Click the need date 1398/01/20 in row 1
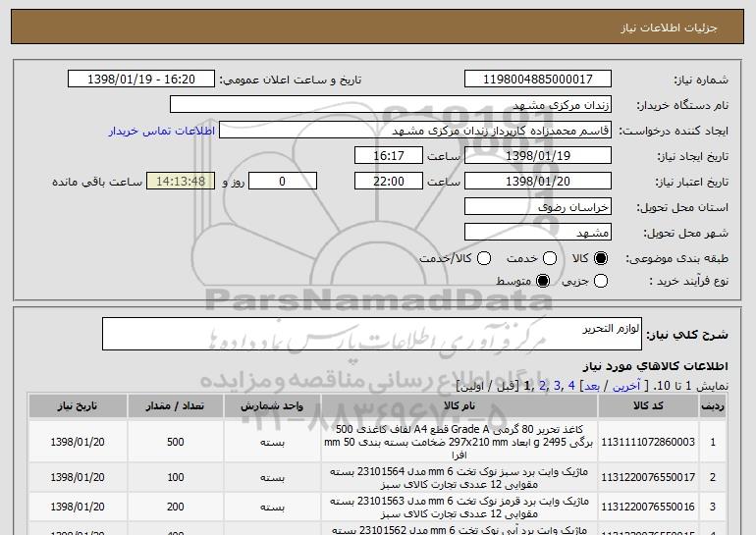The height and width of the screenshot is (535, 756). point(78,442)
